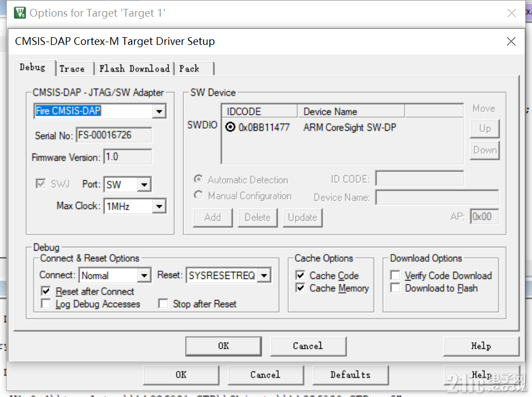Click the Device Name column header
Viewport: 532px width, 397px height.
(351, 111)
